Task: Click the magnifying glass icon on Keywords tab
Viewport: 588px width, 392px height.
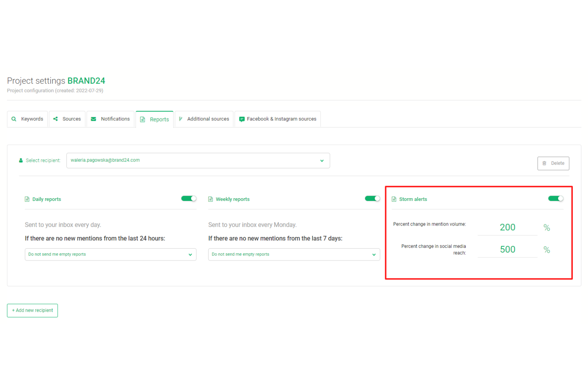Action: click(x=14, y=119)
